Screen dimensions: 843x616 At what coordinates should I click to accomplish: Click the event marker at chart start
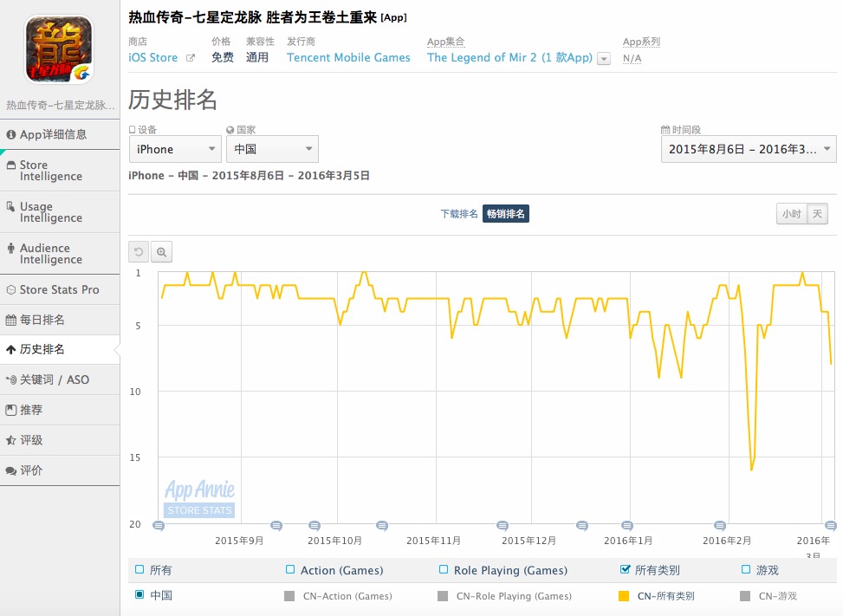click(x=159, y=525)
